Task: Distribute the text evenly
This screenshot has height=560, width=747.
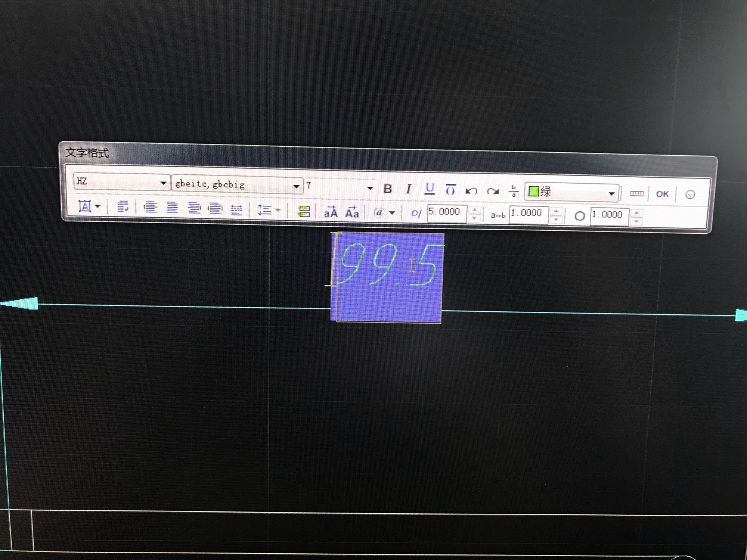Action: 236,209
